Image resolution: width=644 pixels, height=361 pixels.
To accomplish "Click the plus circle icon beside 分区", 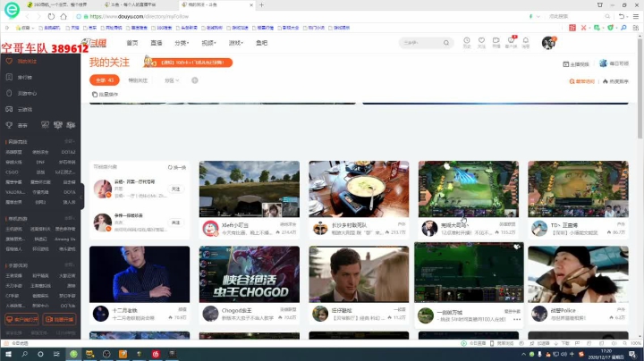I will 195,80.
